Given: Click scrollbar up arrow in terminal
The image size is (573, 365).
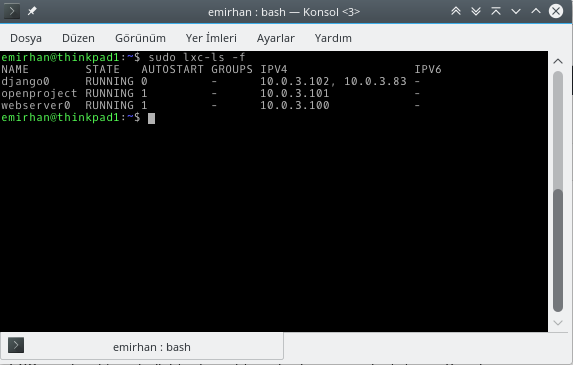Looking at the screenshot, I should click(x=558, y=61).
